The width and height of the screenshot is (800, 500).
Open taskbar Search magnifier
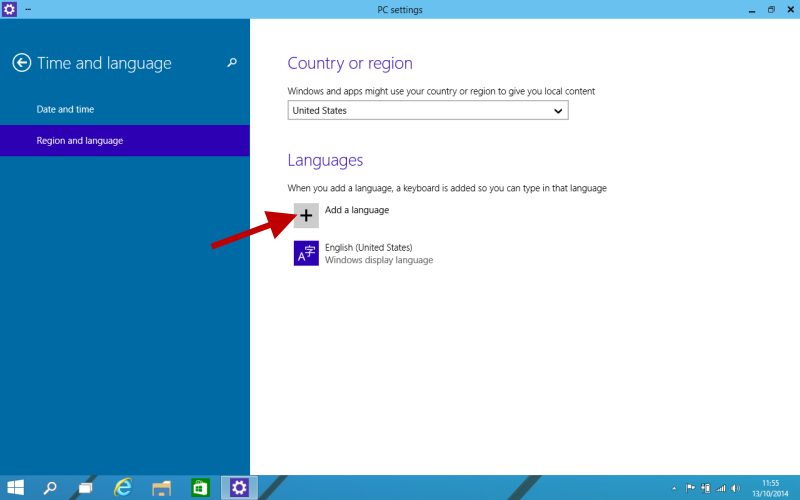(49, 488)
